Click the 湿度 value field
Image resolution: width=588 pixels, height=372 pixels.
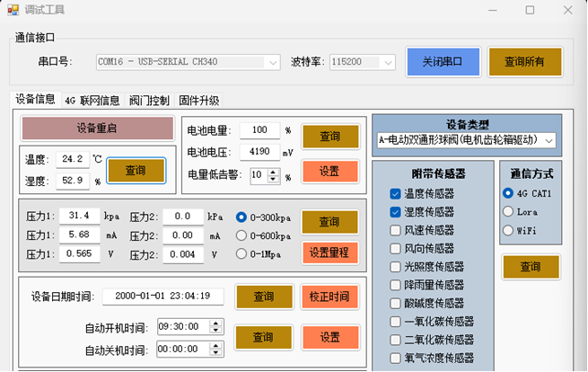73,181
